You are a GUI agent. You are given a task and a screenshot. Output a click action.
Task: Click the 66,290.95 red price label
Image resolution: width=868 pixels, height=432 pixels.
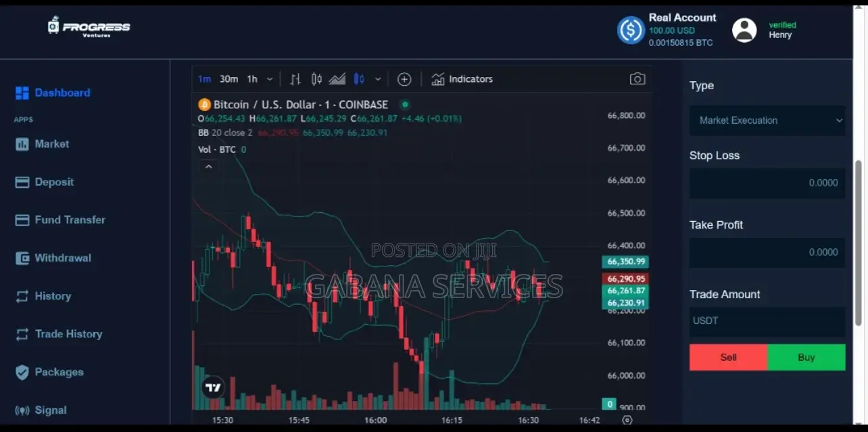(625, 279)
